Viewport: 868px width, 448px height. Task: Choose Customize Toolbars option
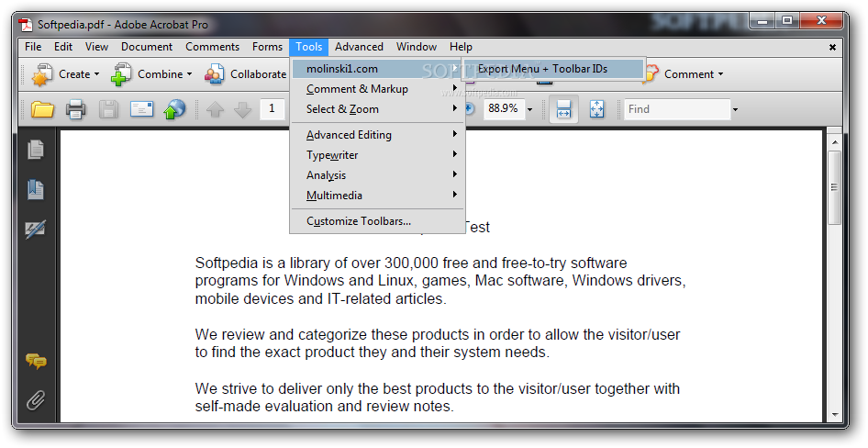[x=377, y=221]
